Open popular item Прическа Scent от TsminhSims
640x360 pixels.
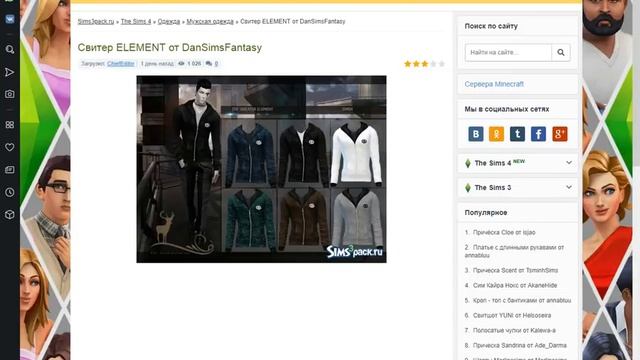[515, 270]
